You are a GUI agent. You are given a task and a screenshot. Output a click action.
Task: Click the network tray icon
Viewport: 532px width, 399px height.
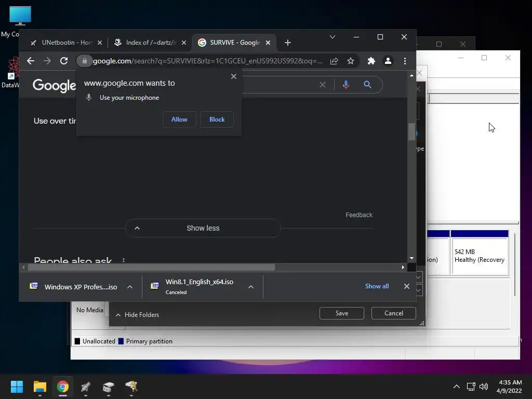[471, 387]
